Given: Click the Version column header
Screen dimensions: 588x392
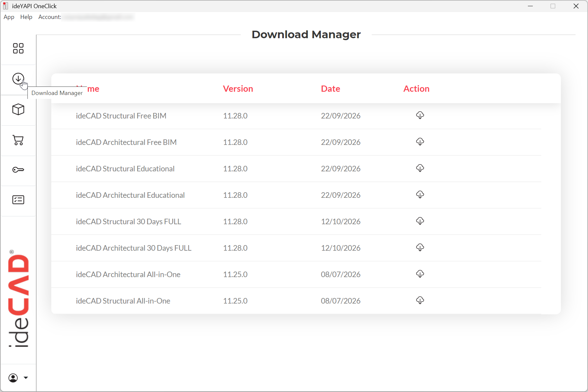Looking at the screenshot, I should pos(238,89).
